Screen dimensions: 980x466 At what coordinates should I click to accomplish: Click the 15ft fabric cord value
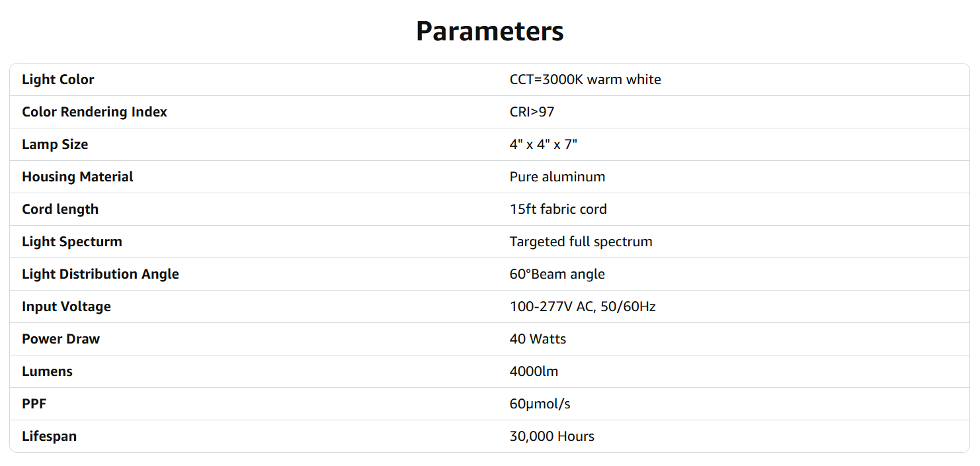(558, 209)
